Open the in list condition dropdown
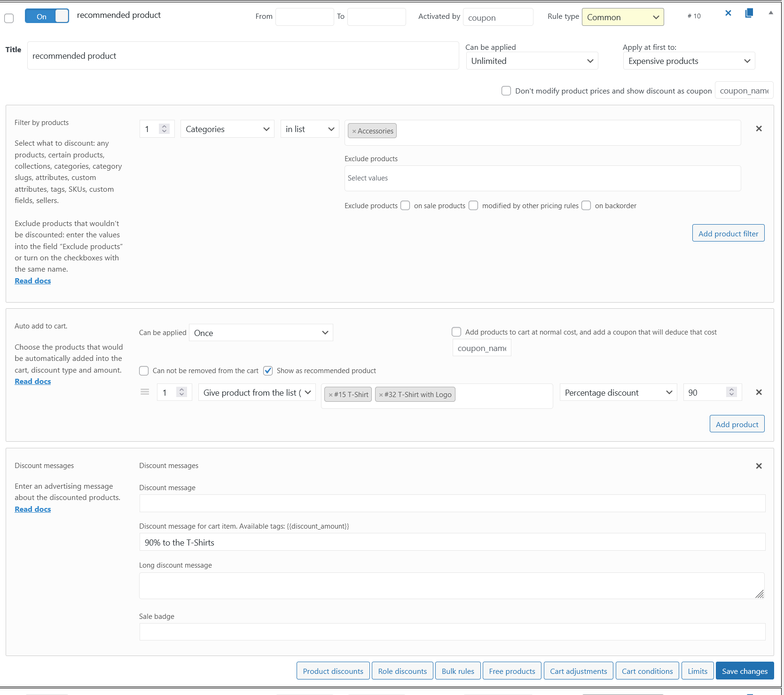Screen dimensions: 784x695 coord(310,129)
